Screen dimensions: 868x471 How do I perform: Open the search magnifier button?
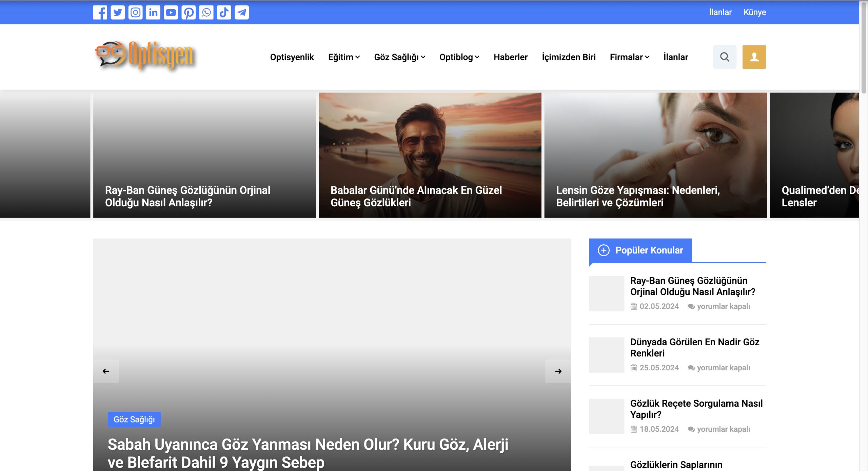point(725,57)
